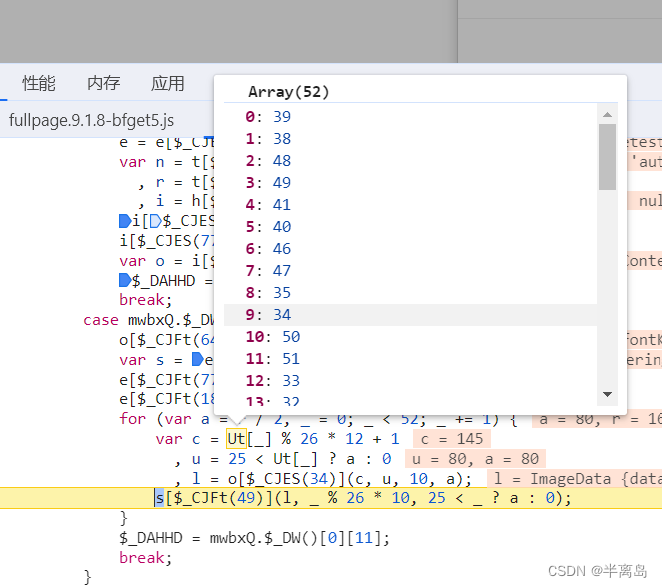Click the breakpoint marker before $_DAHHD =
This screenshot has height=587, width=662.
tap(125, 280)
